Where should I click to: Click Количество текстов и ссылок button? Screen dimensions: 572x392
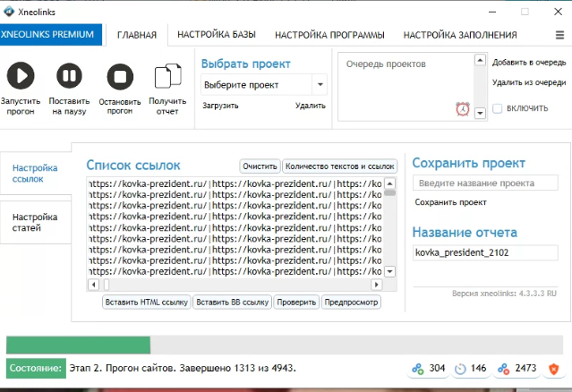[x=339, y=166]
